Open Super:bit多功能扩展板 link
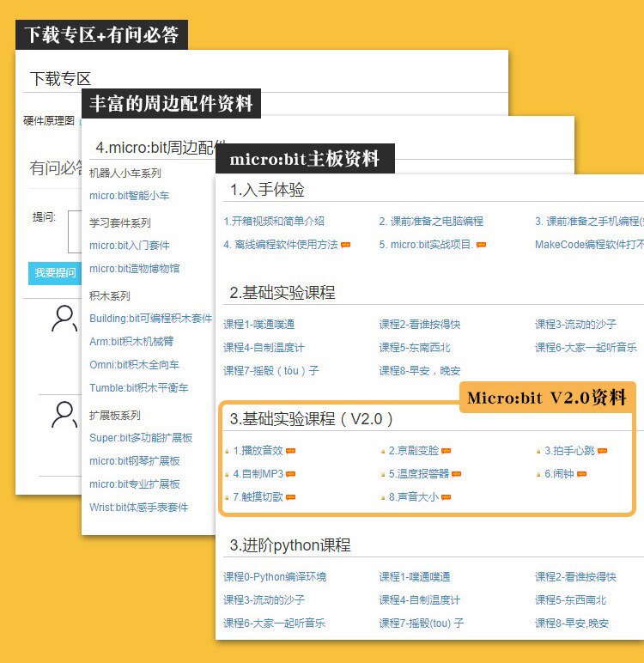The height and width of the screenshot is (663, 644). tap(140, 438)
